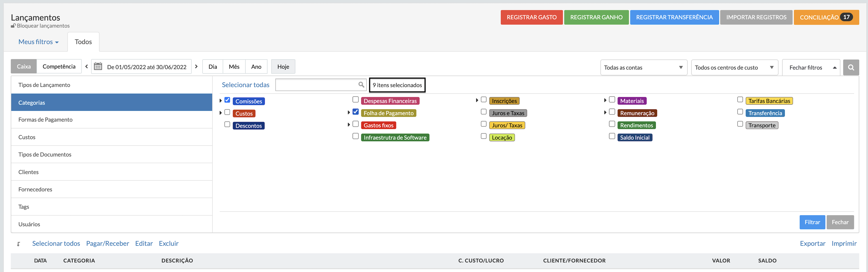Click the sort arrow icon near Selecionar todos

(x=19, y=244)
